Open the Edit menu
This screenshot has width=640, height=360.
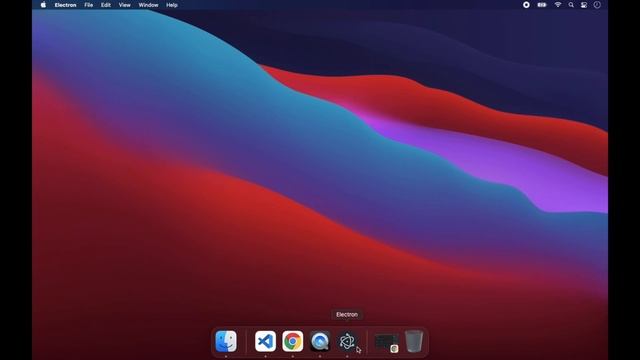click(x=106, y=5)
